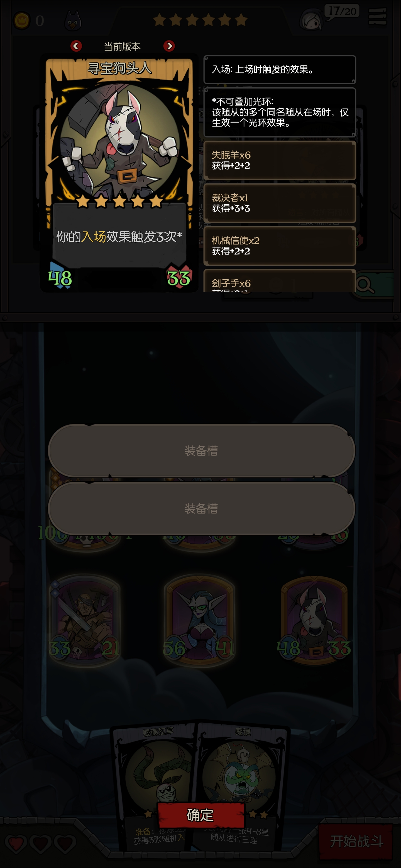The image size is (401, 868).
Task: Open the hamburger menu icon
Action: tap(377, 16)
